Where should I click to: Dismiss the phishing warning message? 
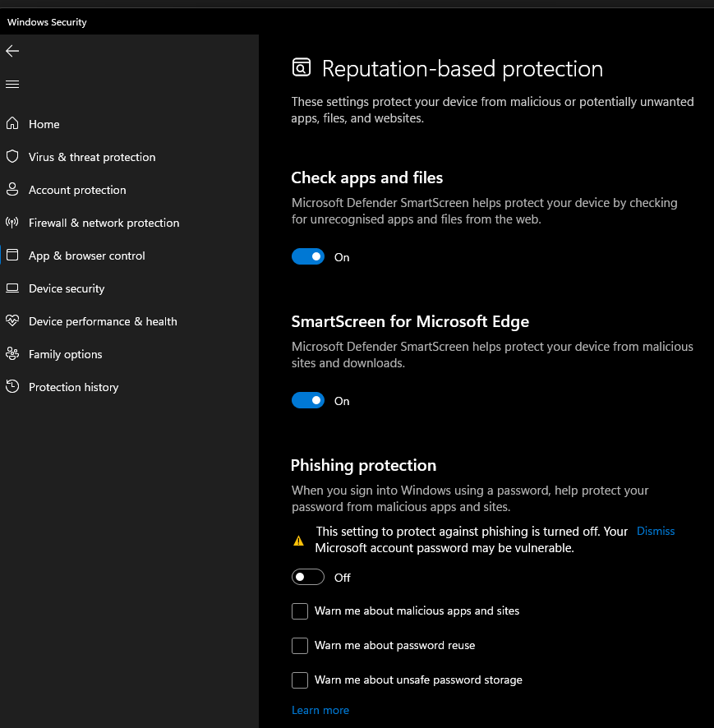coord(656,531)
